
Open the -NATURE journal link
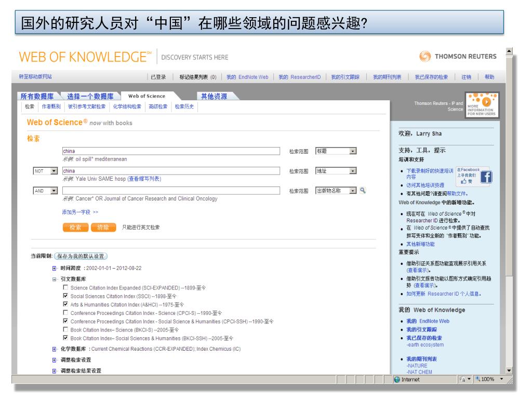pos(417,366)
